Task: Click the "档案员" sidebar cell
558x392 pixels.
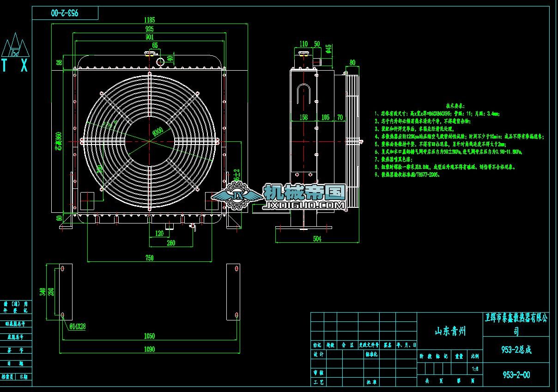Action: coord(7,377)
